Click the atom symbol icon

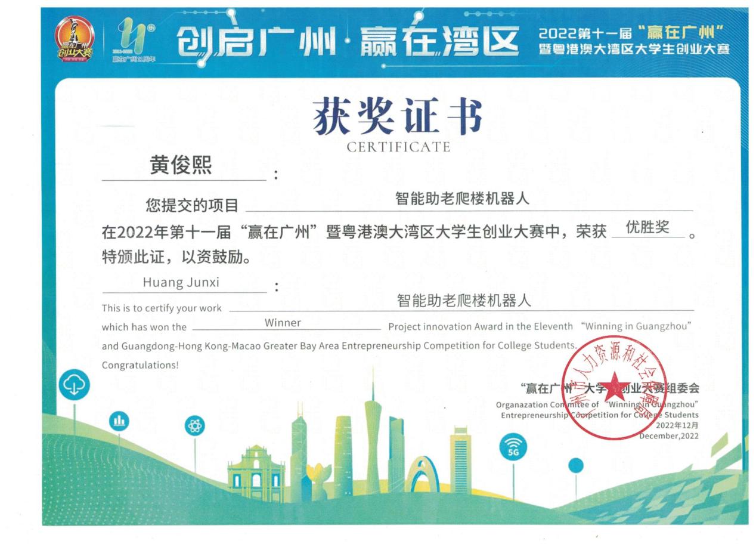[x=194, y=425]
